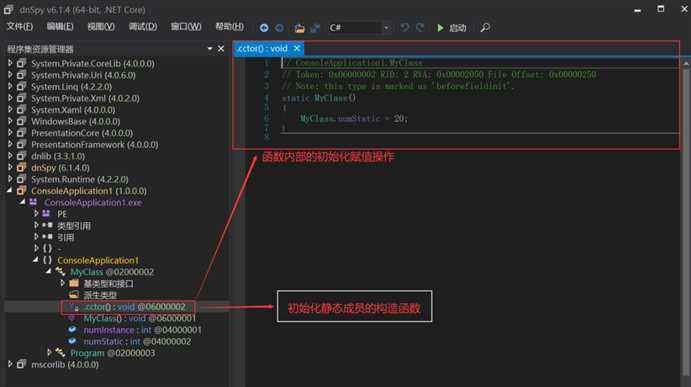Expand mscorlib (4.0.0.0) node
The width and height of the screenshot is (691, 387).
[x=10, y=364]
